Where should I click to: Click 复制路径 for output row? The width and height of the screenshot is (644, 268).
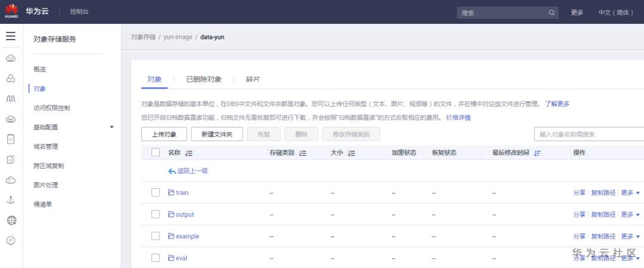(603, 214)
